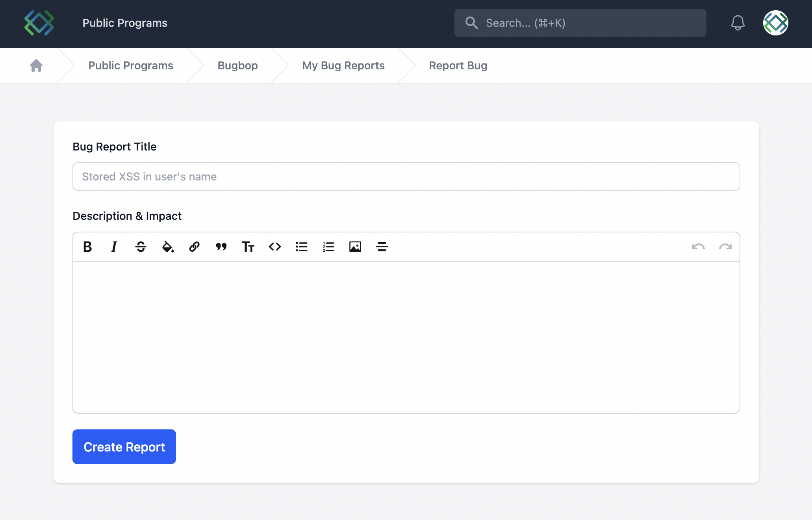
Task: Open notifications via the bell icon
Action: [738, 23]
